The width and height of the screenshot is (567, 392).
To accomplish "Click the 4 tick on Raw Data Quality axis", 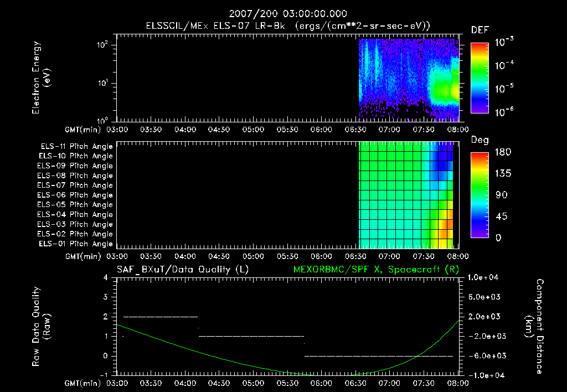I will [x=105, y=278].
